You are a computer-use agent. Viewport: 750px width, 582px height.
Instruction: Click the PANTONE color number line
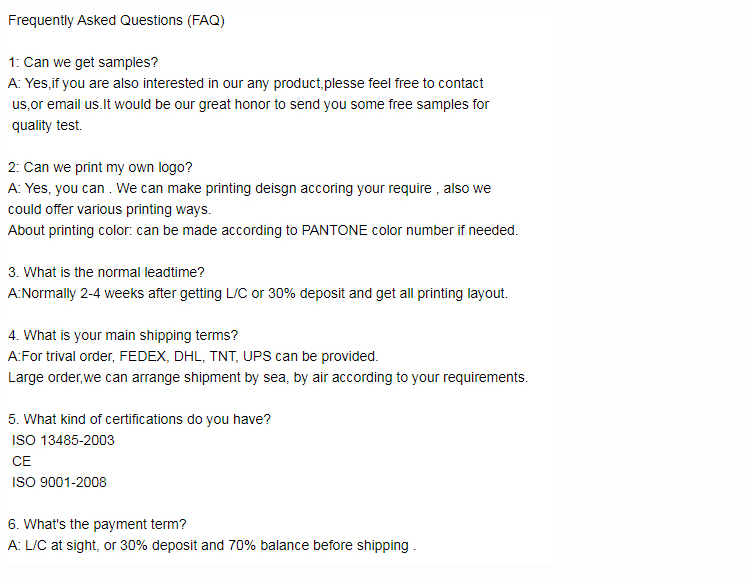coord(262,230)
